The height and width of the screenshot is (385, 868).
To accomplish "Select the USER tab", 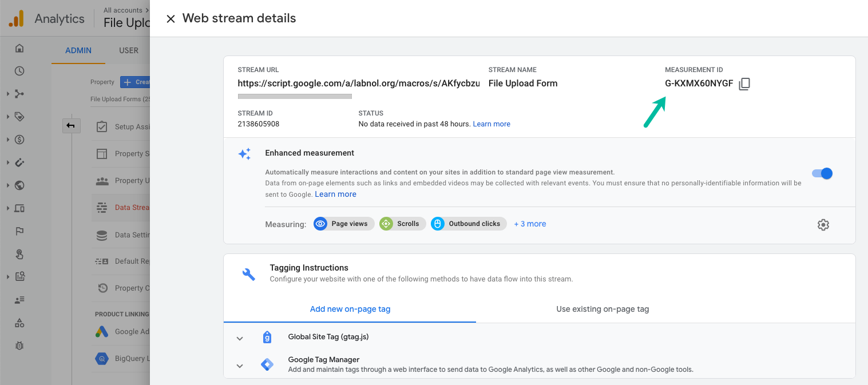I will 129,50.
